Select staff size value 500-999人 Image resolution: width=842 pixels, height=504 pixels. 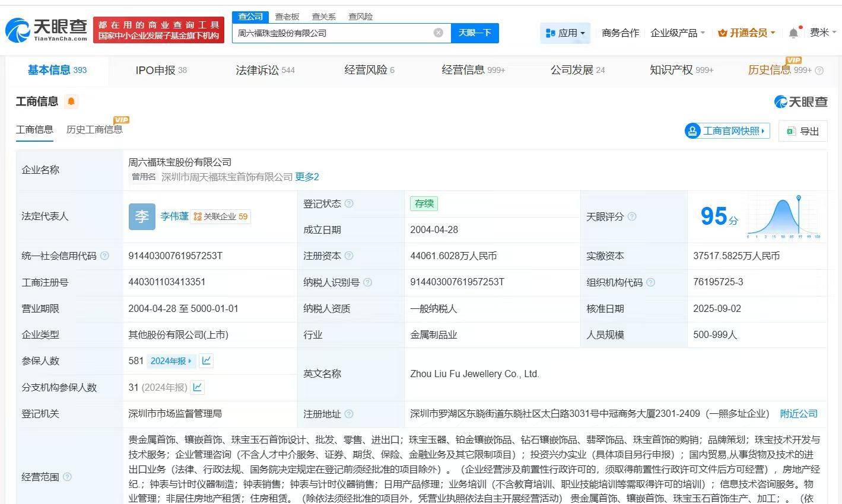coord(715,335)
